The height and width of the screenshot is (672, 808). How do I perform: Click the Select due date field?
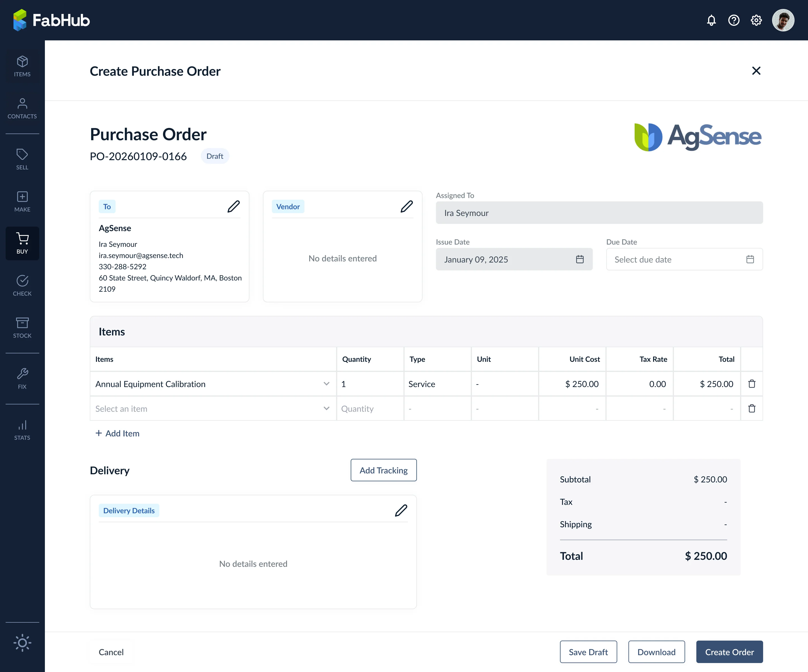[x=684, y=259]
